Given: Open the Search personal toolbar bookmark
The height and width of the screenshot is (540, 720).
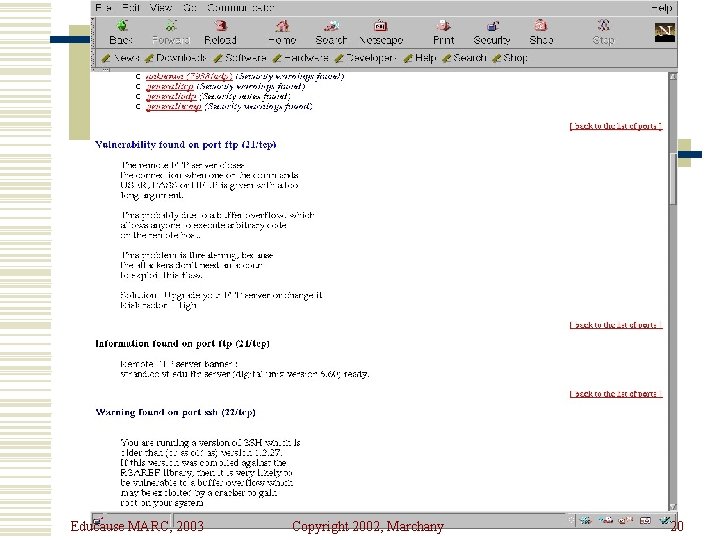Looking at the screenshot, I should pos(464,58).
